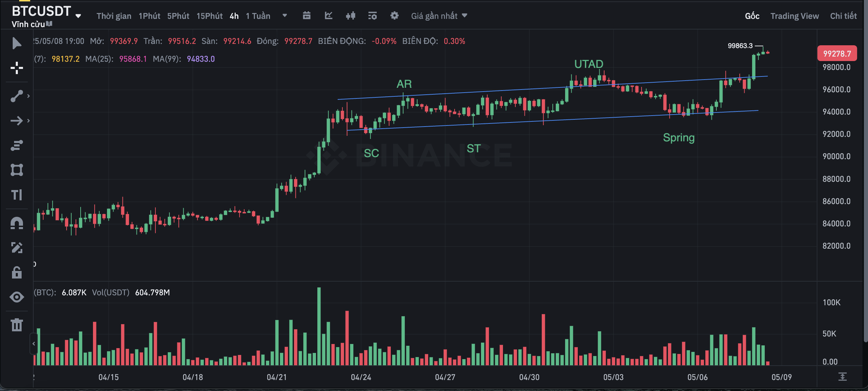
Task: Delete all drawings with trash icon
Action: point(16,324)
